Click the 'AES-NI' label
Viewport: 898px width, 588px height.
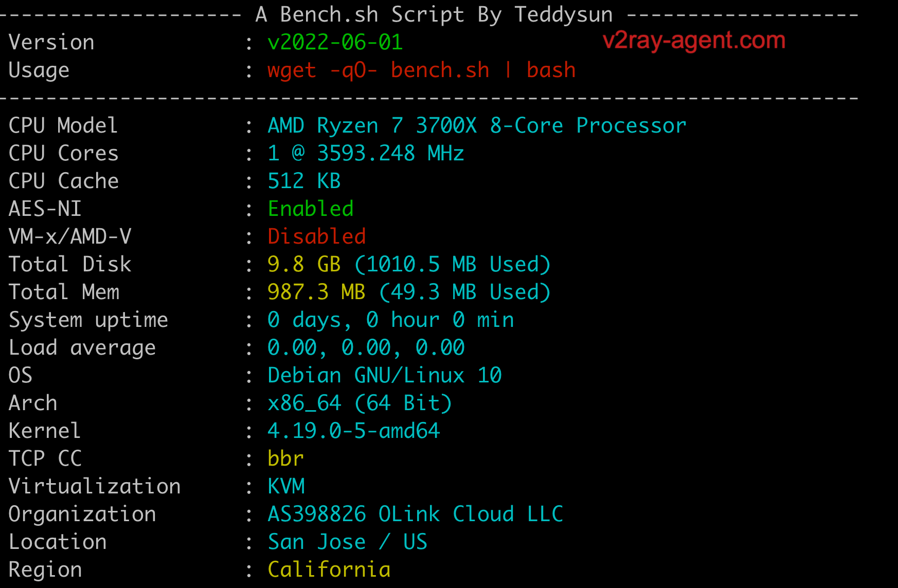click(45, 209)
